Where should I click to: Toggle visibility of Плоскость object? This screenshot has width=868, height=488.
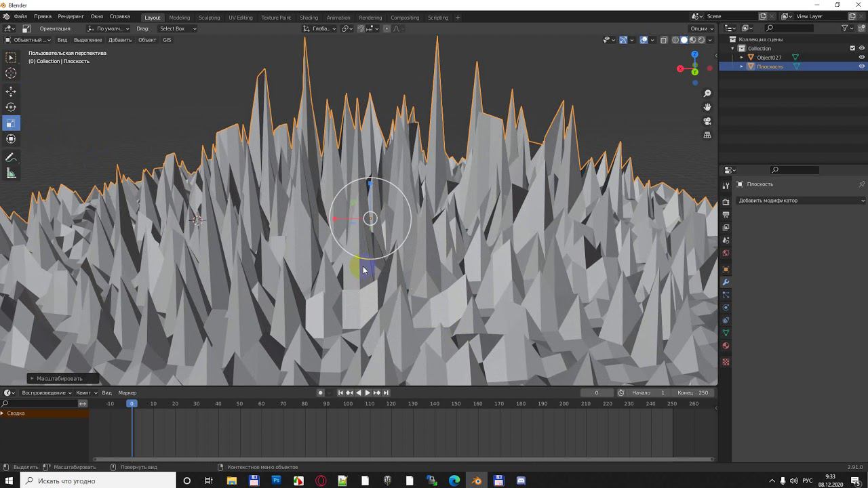(862, 66)
